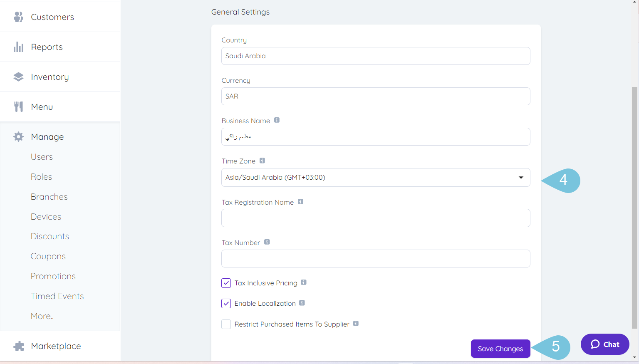Screen dimensions: 639x364
Task: Open the Reports menu item
Action: point(60,47)
